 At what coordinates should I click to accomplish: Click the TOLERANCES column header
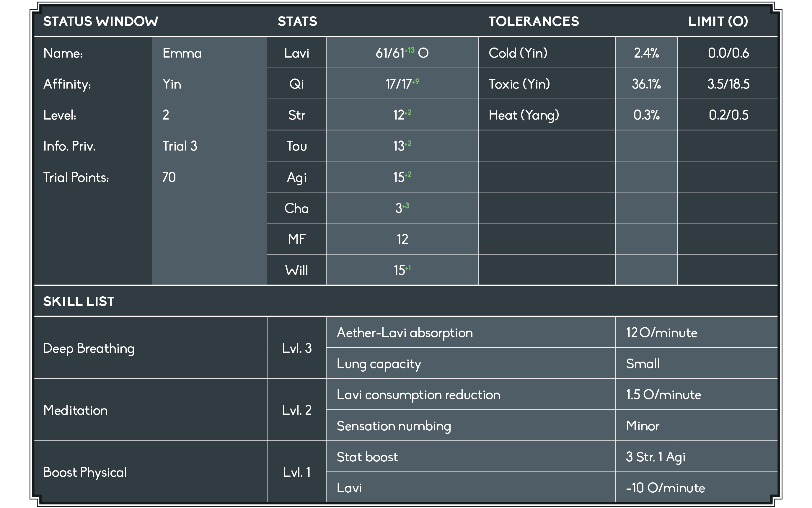pyautogui.click(x=533, y=22)
